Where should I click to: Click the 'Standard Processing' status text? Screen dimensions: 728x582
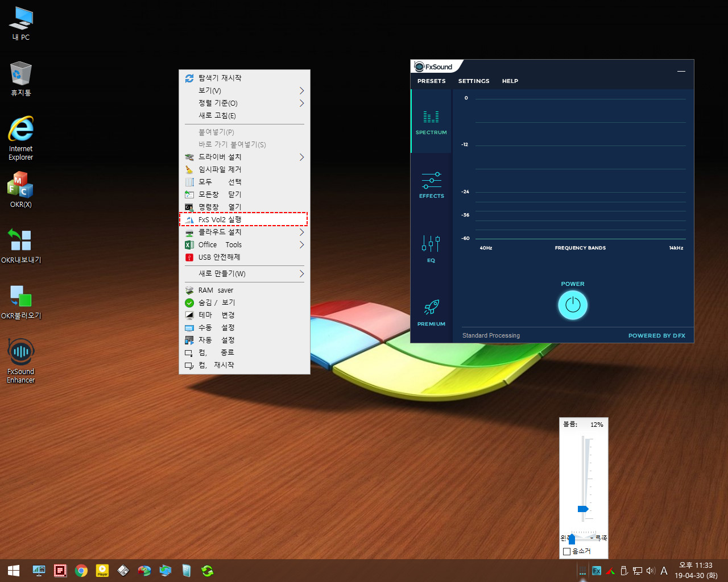pos(491,336)
